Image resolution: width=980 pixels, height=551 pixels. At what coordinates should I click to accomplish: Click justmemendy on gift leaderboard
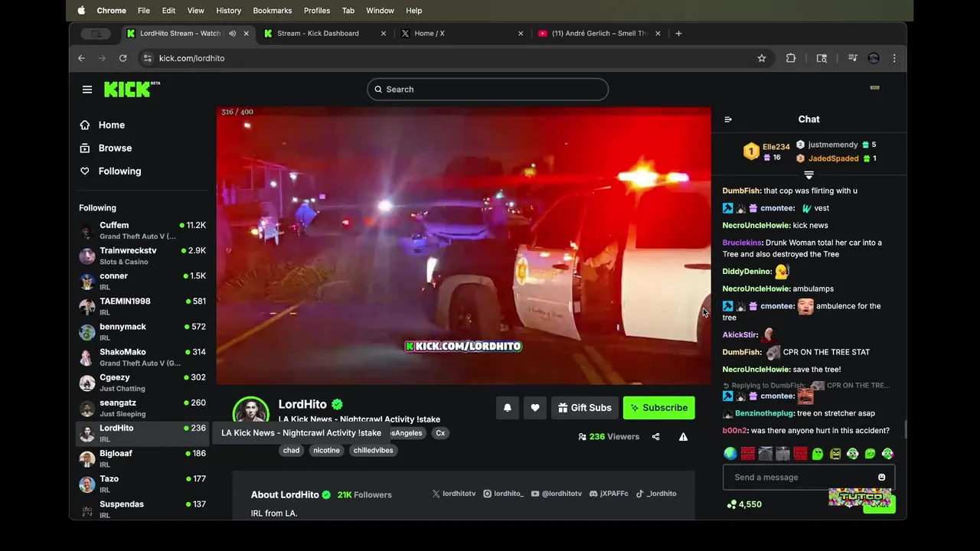coord(833,145)
